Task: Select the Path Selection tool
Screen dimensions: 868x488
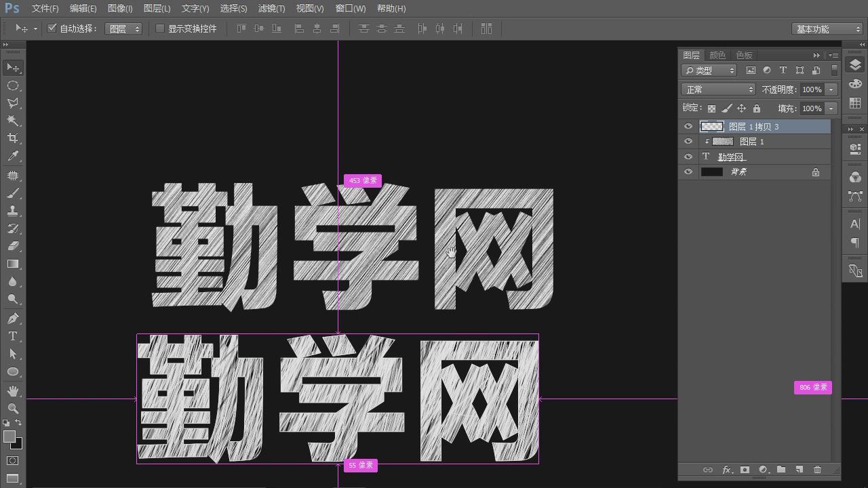Action: point(13,354)
